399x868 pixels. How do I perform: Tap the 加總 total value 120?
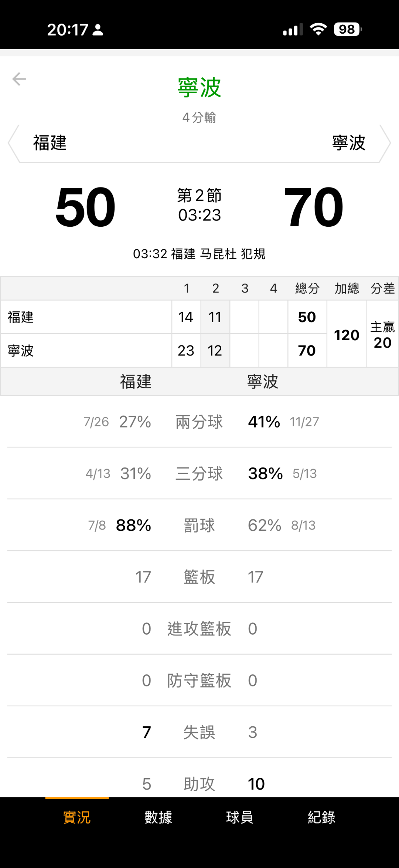(x=347, y=335)
